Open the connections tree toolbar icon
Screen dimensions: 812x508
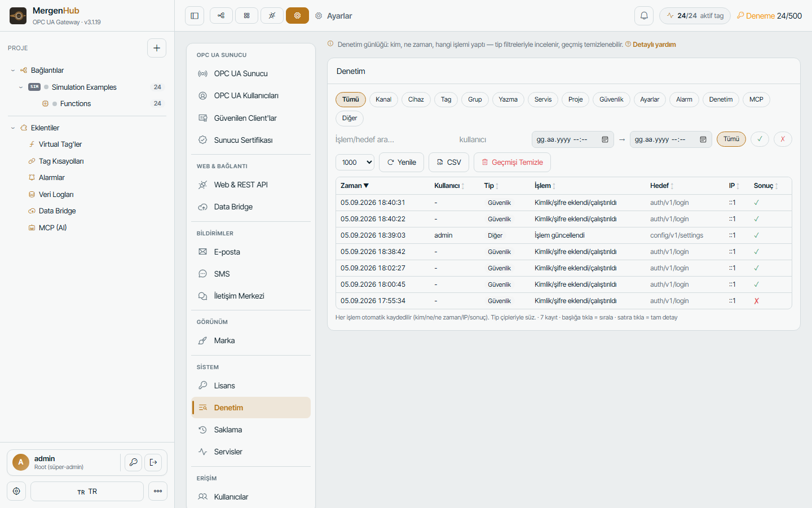coord(221,16)
